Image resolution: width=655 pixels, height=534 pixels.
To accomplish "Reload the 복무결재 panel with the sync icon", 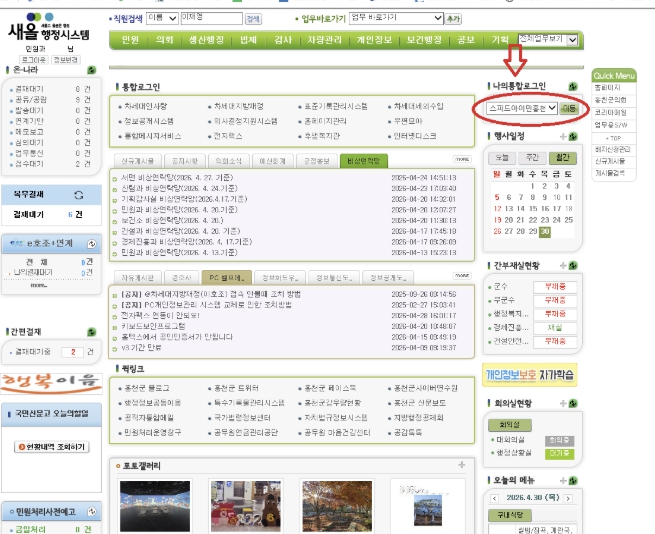I will [x=79, y=195].
